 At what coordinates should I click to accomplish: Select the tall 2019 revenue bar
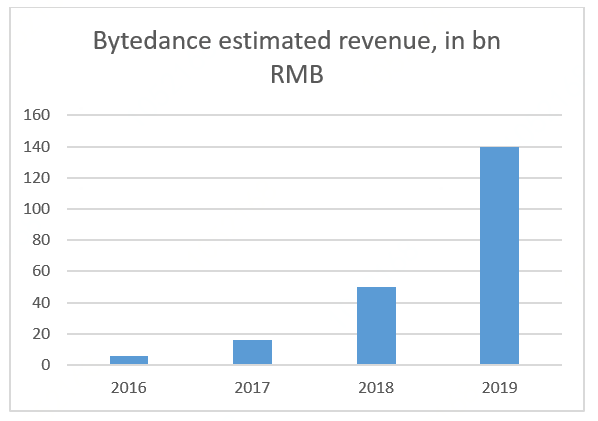pos(500,255)
